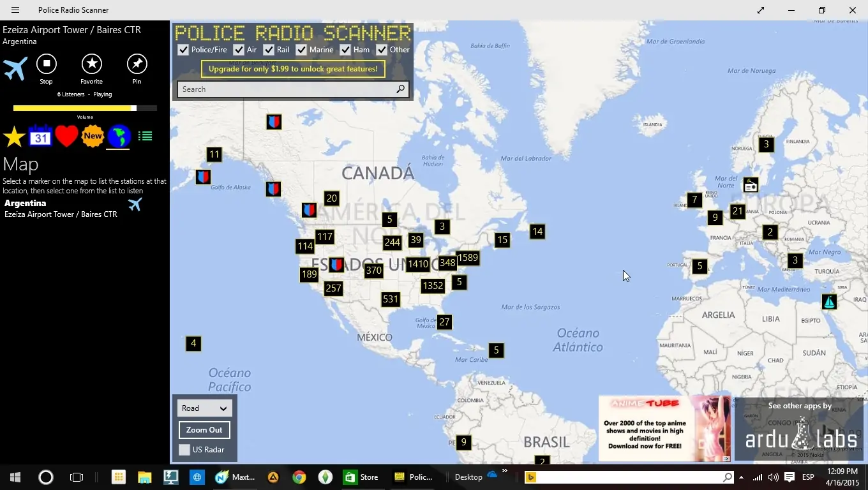Toggle the Air filter checkbox

(x=239, y=50)
